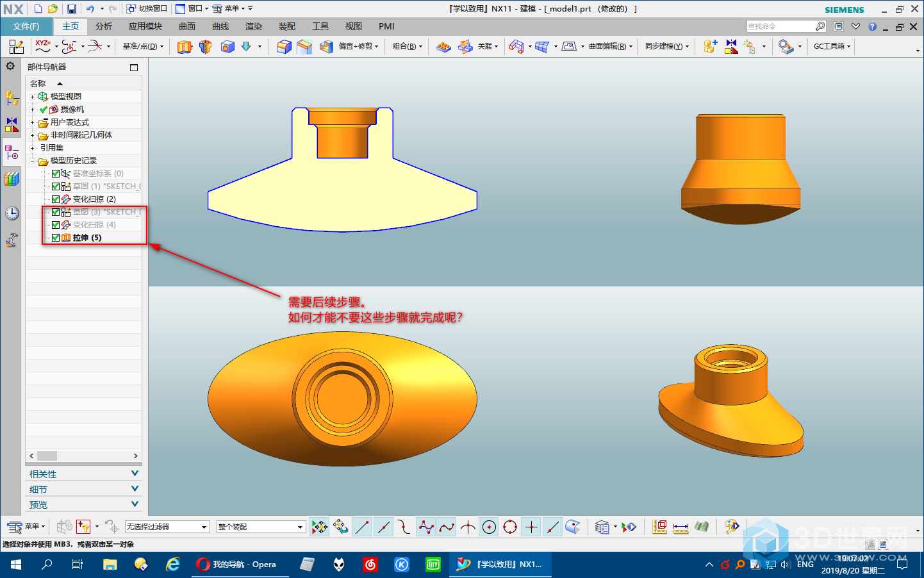This screenshot has width=924, height=578.
Task: Click inside the 查找命令 search field
Action: [780, 26]
